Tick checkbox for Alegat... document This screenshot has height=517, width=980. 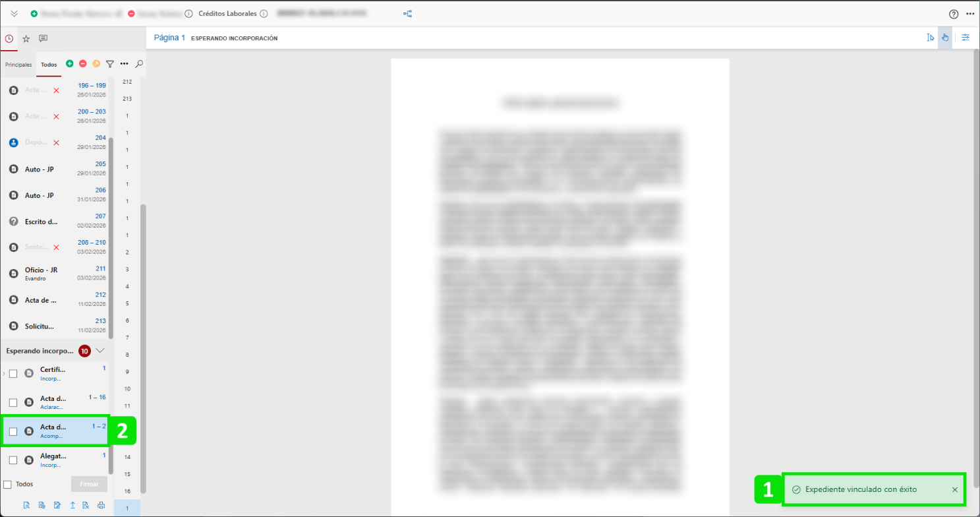click(13, 460)
